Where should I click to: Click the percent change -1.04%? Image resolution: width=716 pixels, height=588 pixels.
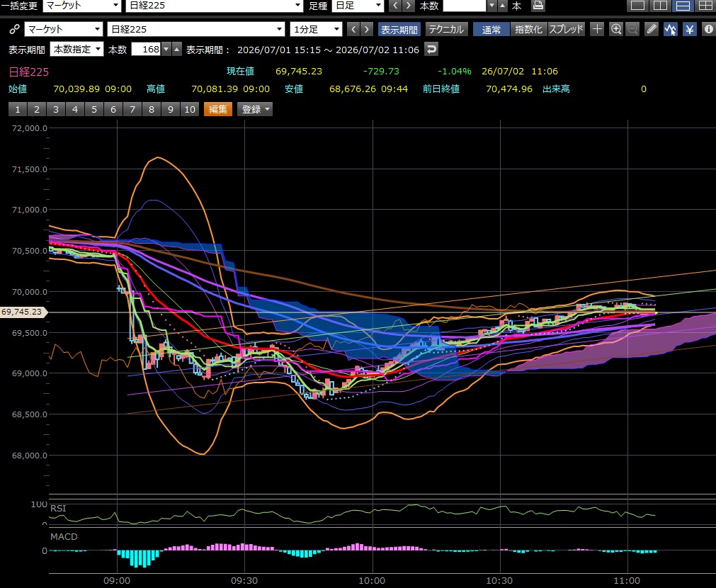(455, 72)
